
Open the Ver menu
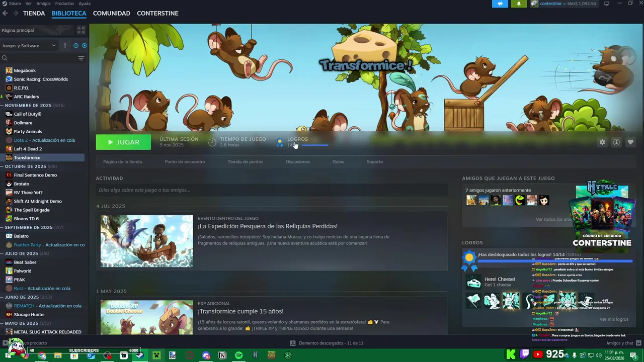click(29, 4)
